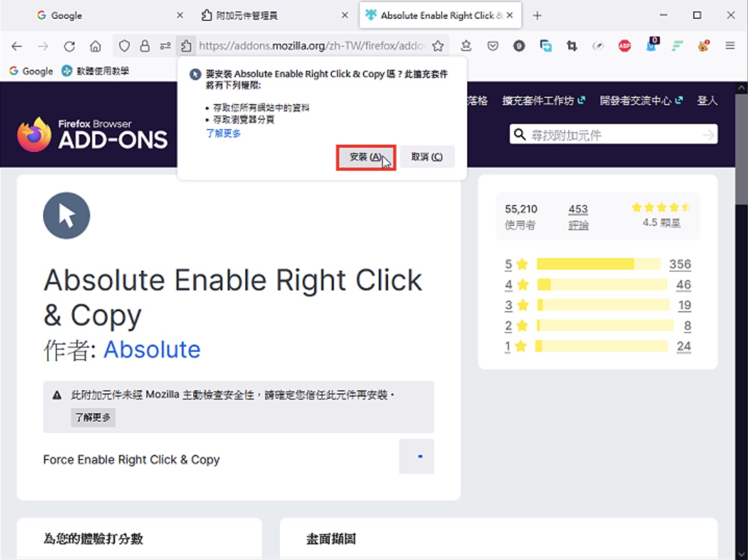The image size is (748, 560).
Task: Reload the current page
Action: coord(69,46)
